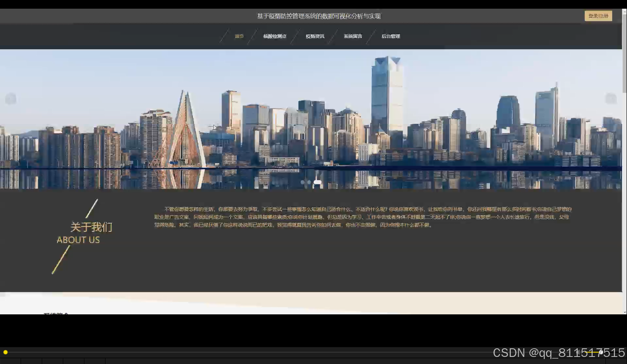Open the 疫情资讯 section
The width and height of the screenshot is (627, 364).
click(314, 36)
